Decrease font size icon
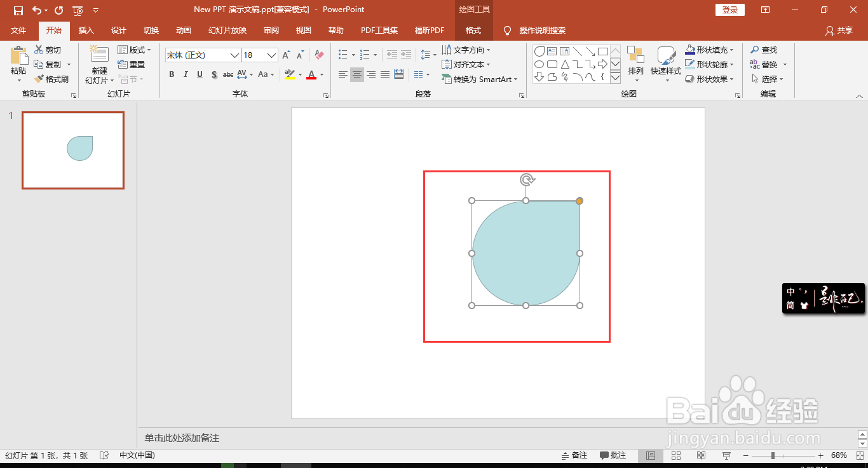This screenshot has height=468, width=868. click(300, 55)
